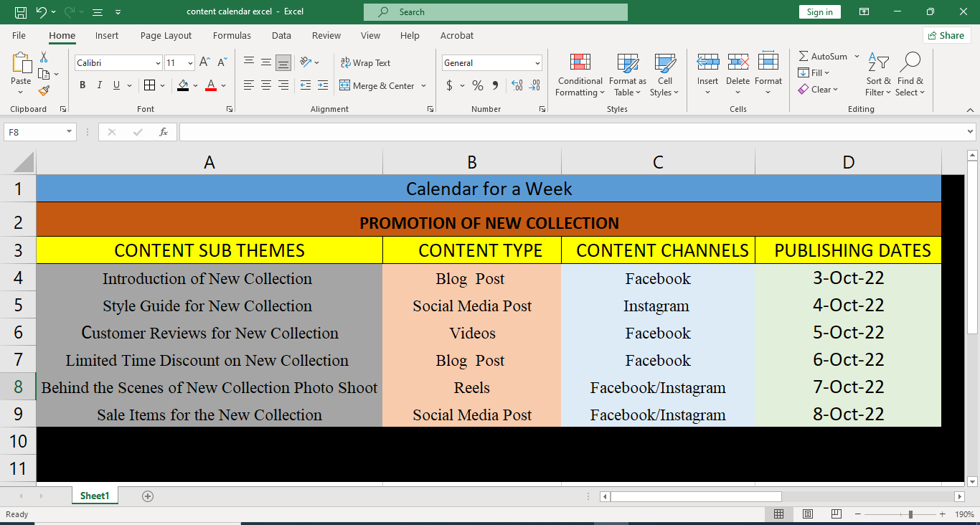This screenshot has width=980, height=525.
Task: Open the File menu tab
Action: [x=19, y=35]
